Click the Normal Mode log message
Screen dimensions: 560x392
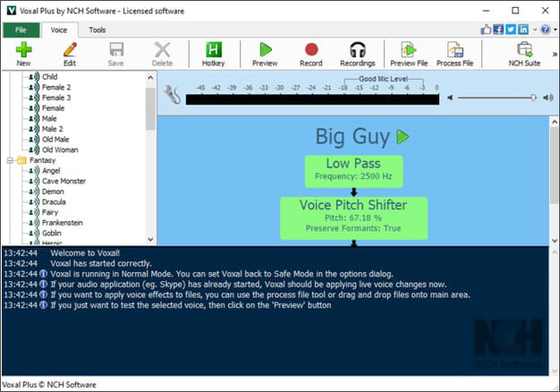[222, 274]
